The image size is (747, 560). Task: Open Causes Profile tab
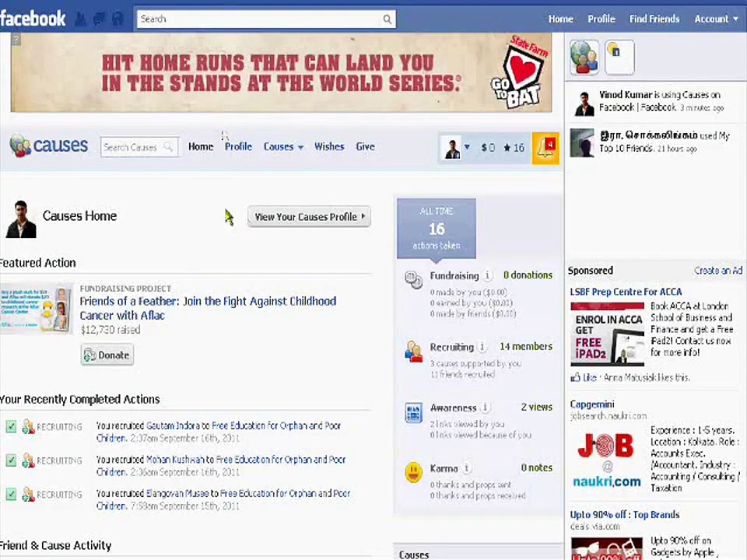[x=238, y=147]
